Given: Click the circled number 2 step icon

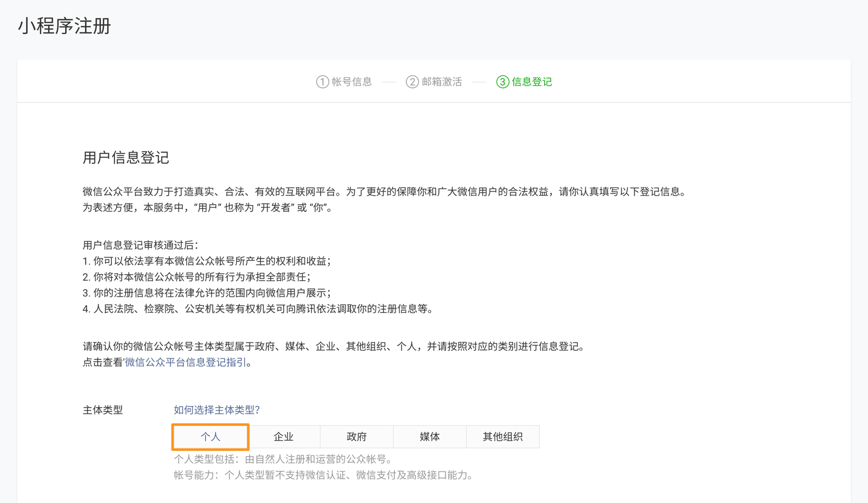Looking at the screenshot, I should (x=412, y=82).
